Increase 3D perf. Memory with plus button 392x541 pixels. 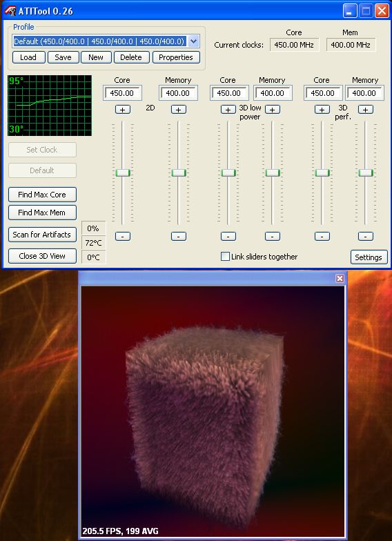coord(366,110)
